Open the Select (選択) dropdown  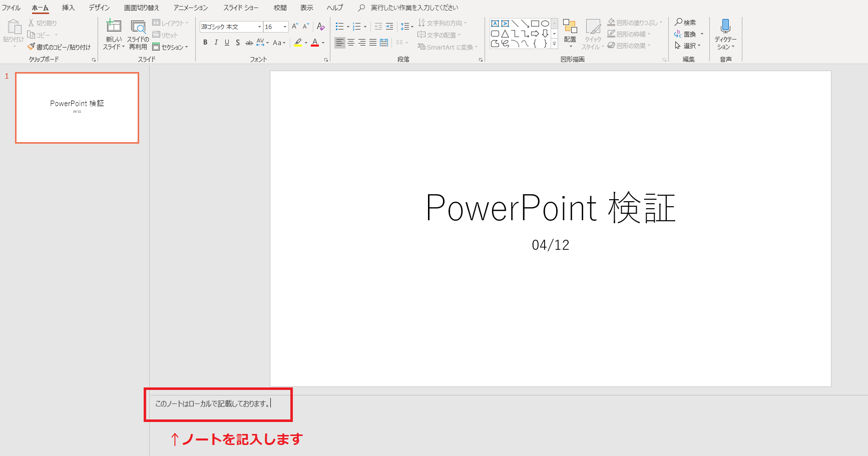(687, 46)
